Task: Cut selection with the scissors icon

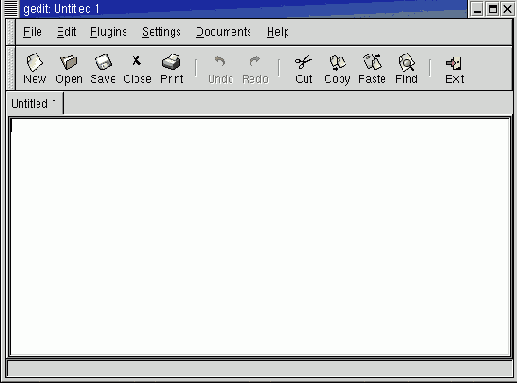Action: [303, 69]
